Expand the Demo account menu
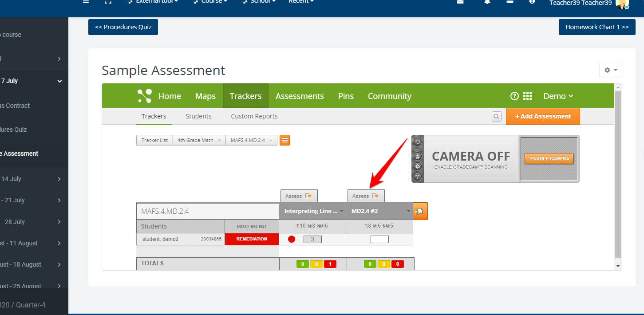 coord(558,96)
